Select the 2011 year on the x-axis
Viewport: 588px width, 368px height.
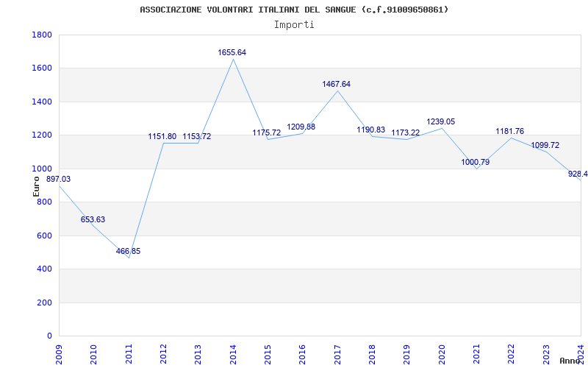pyautogui.click(x=129, y=352)
